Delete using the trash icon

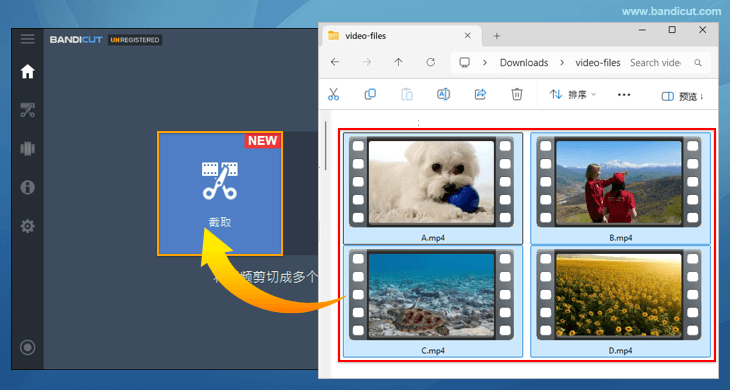click(x=517, y=94)
